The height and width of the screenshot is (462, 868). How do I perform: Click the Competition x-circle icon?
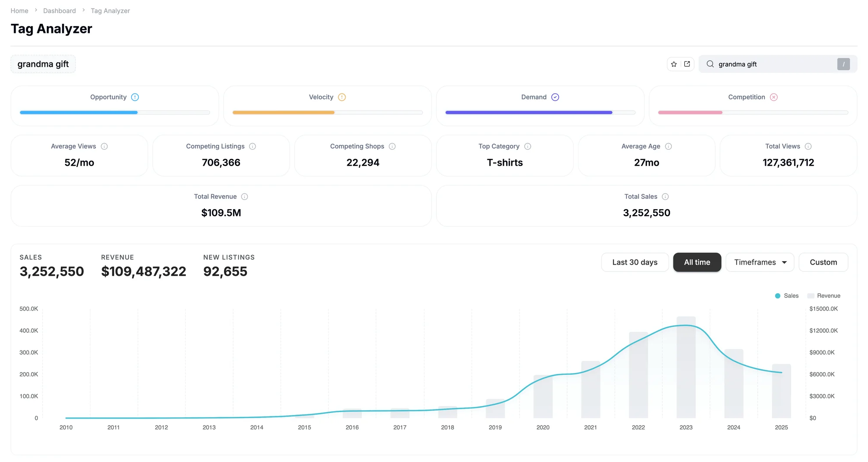click(x=774, y=97)
